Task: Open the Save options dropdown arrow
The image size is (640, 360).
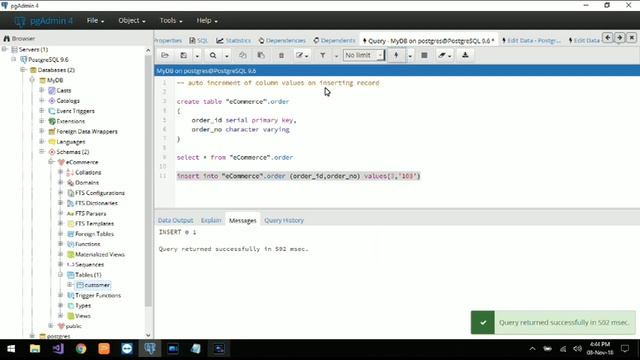Action: [197, 56]
